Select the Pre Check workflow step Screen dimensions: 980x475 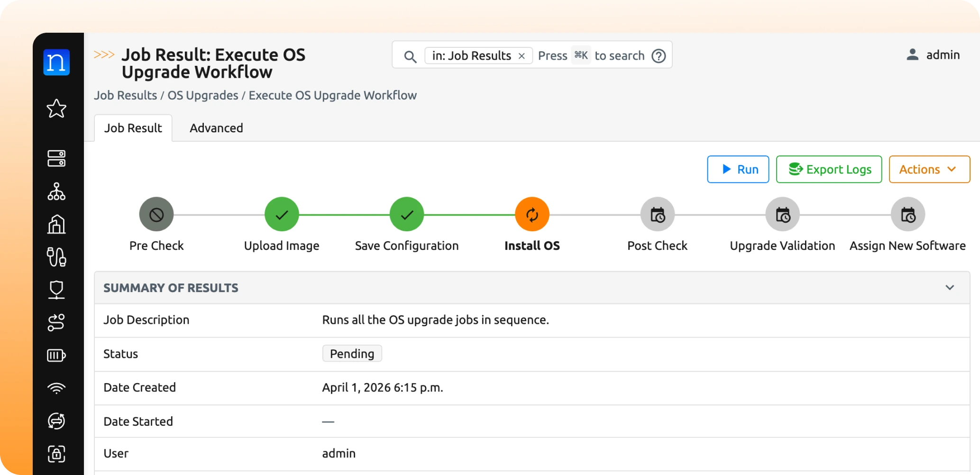(x=156, y=214)
